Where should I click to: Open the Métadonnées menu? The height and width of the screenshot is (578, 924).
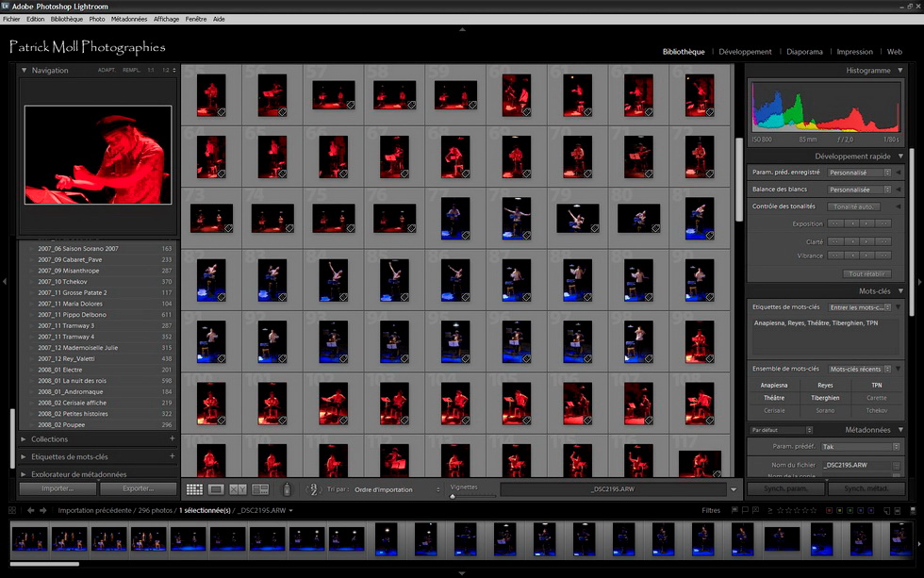[x=128, y=19]
